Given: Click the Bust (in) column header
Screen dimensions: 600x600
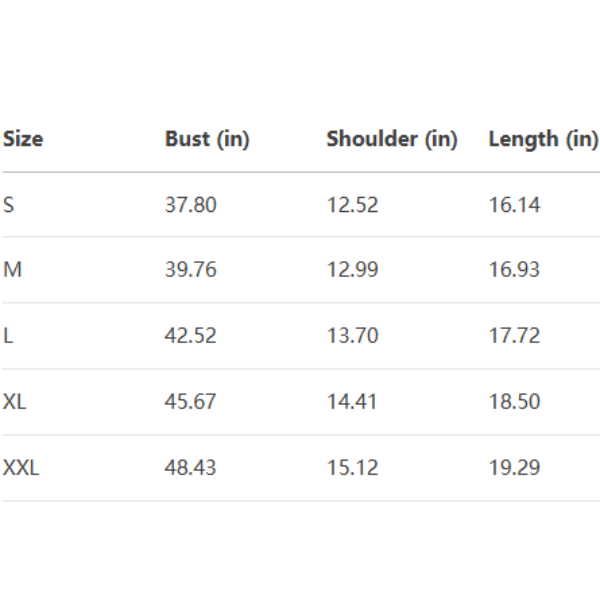Looking at the screenshot, I should coord(207,139).
